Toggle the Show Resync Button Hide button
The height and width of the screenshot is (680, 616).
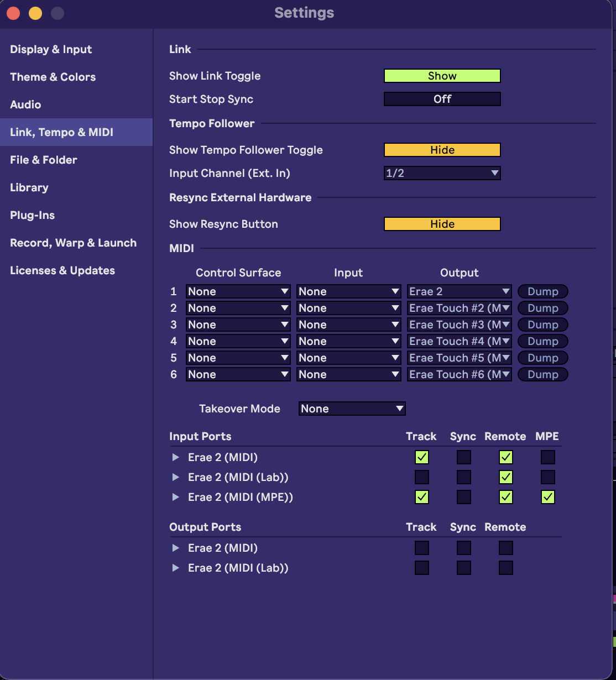coord(442,224)
